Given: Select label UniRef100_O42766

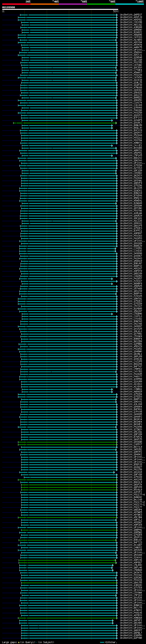Looking at the screenshot, I should pos(131,324).
